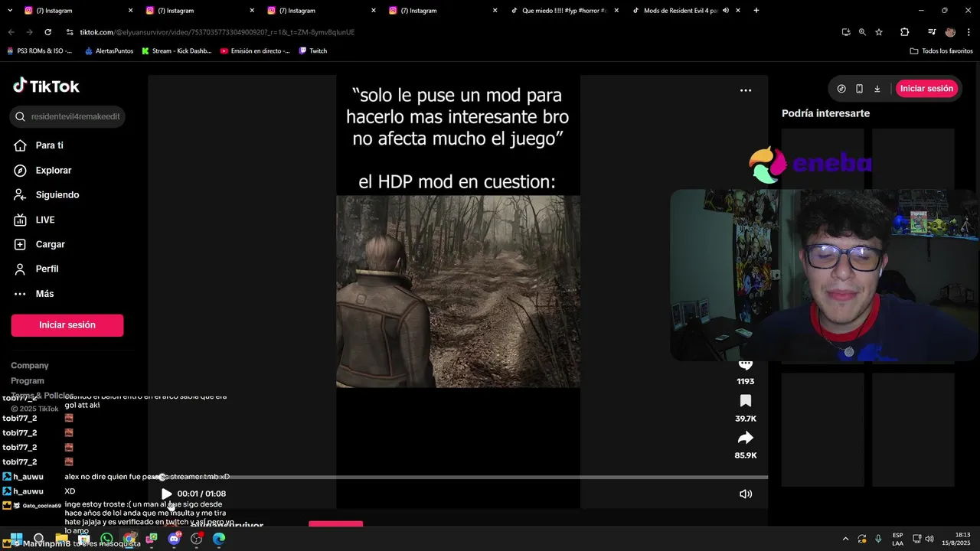Open Microsoft Edge from the taskbar
This screenshot has width=980, height=551.
[219, 539]
